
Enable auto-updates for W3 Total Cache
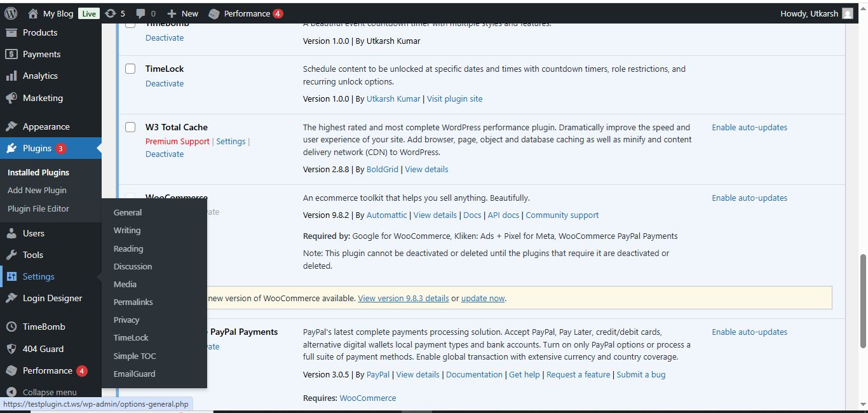[749, 127]
